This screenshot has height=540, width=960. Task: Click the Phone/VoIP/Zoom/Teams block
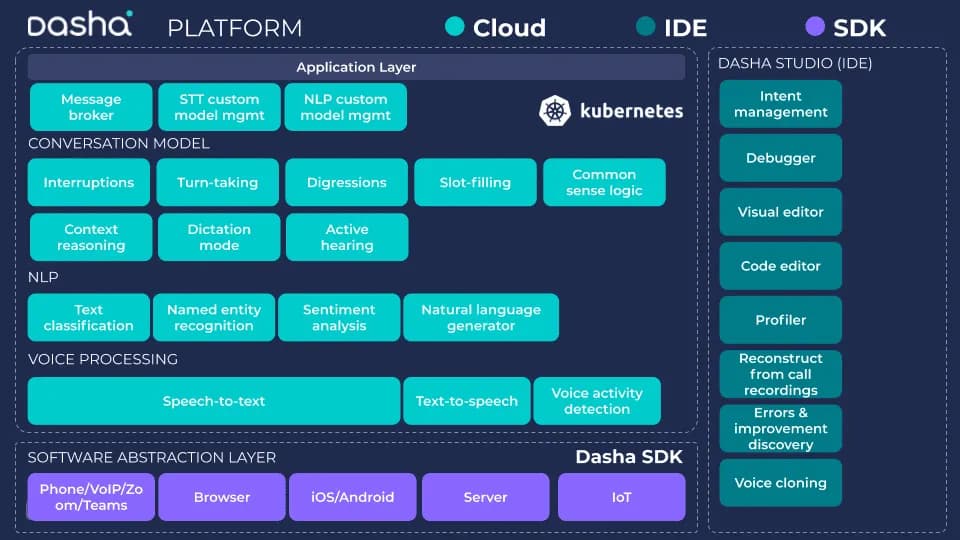coord(91,497)
